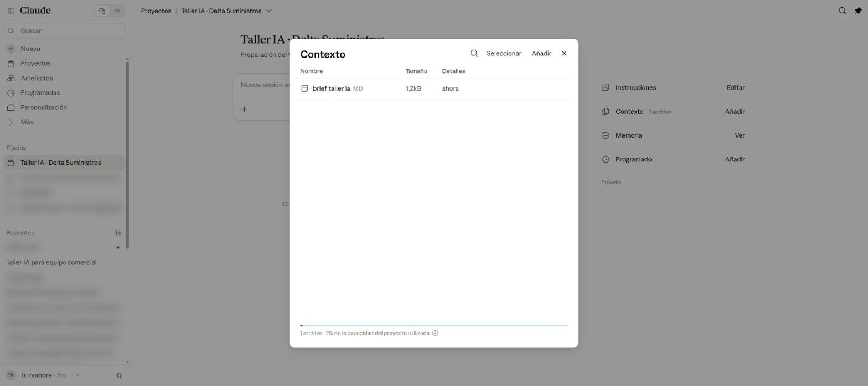Screen dimensions: 868x386
Task: Open the file brief taller ia
Action: pyautogui.click(x=331, y=88)
